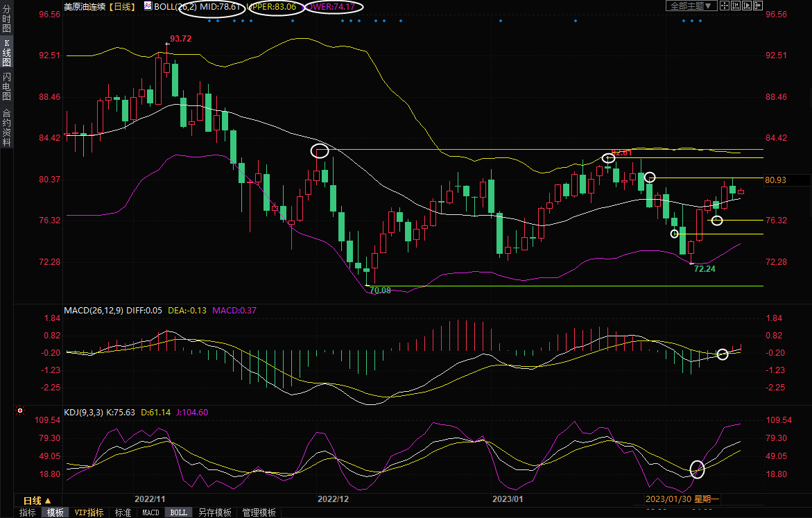Select the 模板 tab

coord(55,512)
